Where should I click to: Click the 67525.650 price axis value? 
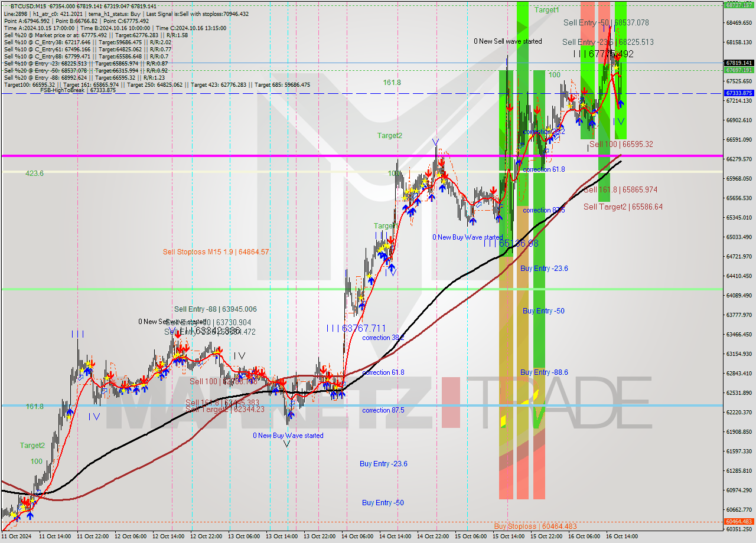[x=739, y=81]
